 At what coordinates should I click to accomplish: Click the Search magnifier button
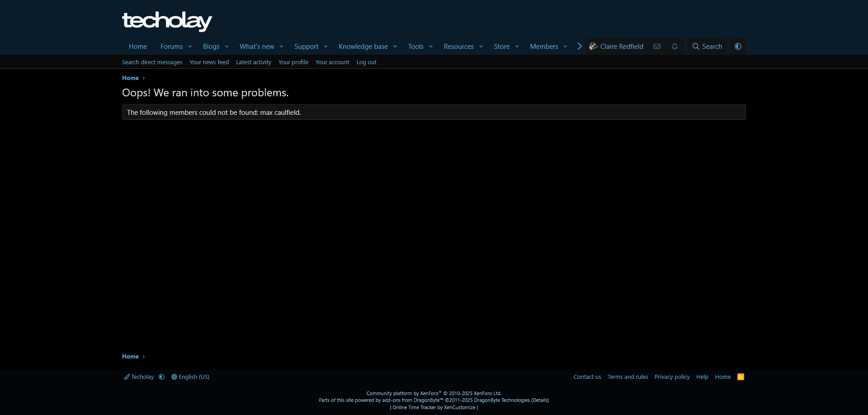(x=707, y=47)
